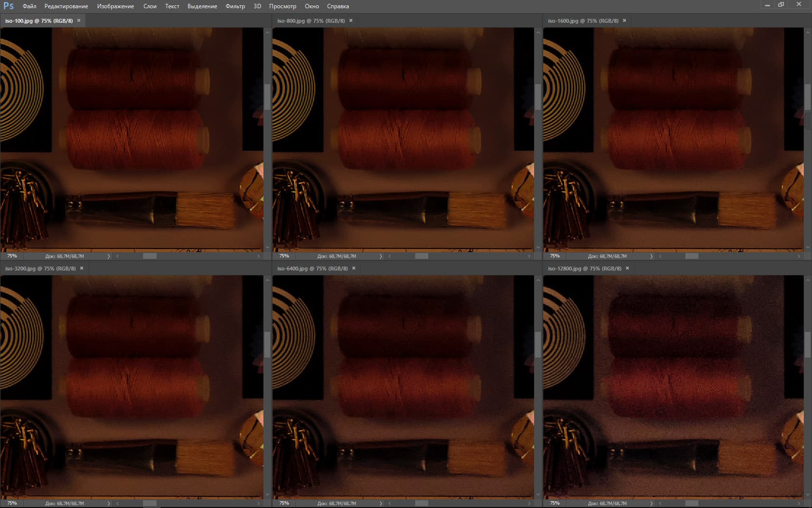Open the Слои menu
Screen dimensions: 812x508
(150, 6)
